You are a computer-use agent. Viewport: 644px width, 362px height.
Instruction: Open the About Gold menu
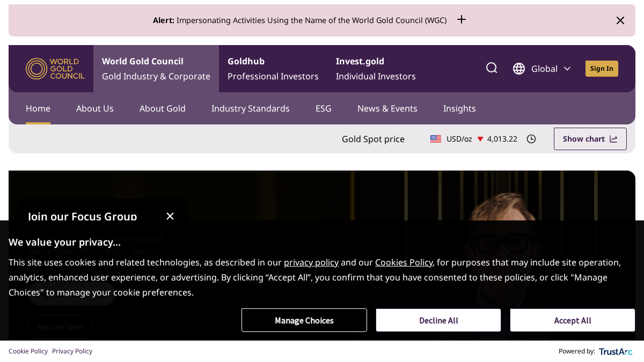[163, 108]
